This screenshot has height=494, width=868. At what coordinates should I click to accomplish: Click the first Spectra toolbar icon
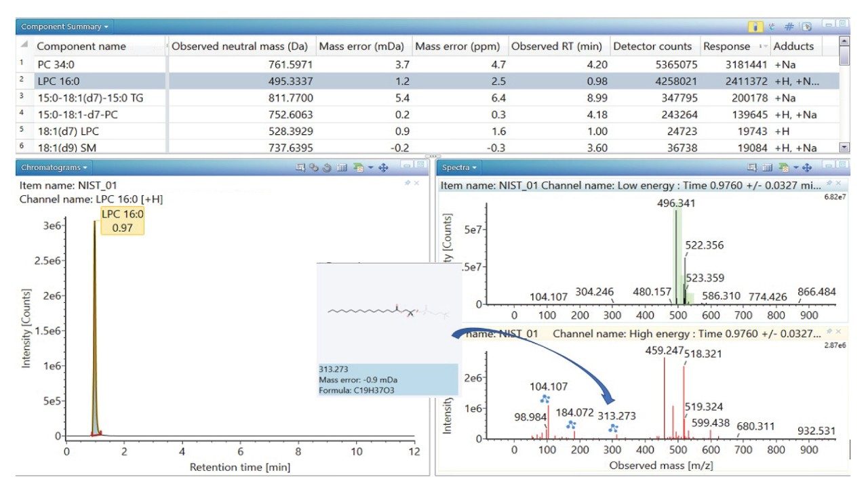click(752, 167)
